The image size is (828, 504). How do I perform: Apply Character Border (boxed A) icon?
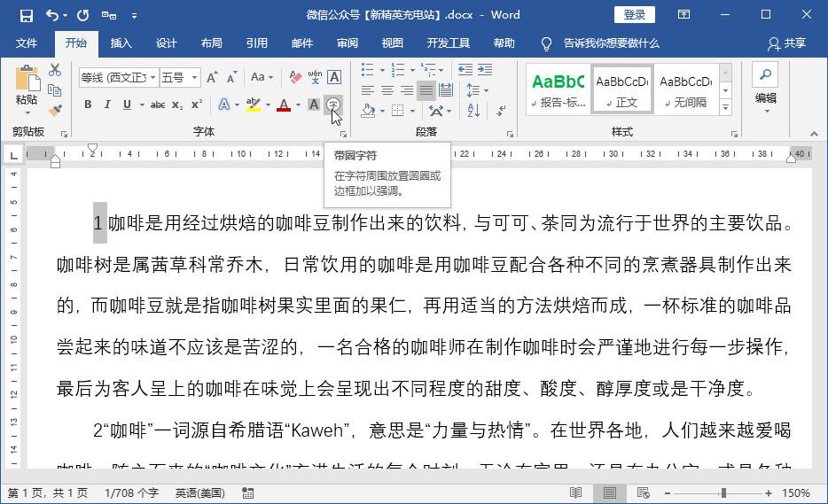pos(333,78)
